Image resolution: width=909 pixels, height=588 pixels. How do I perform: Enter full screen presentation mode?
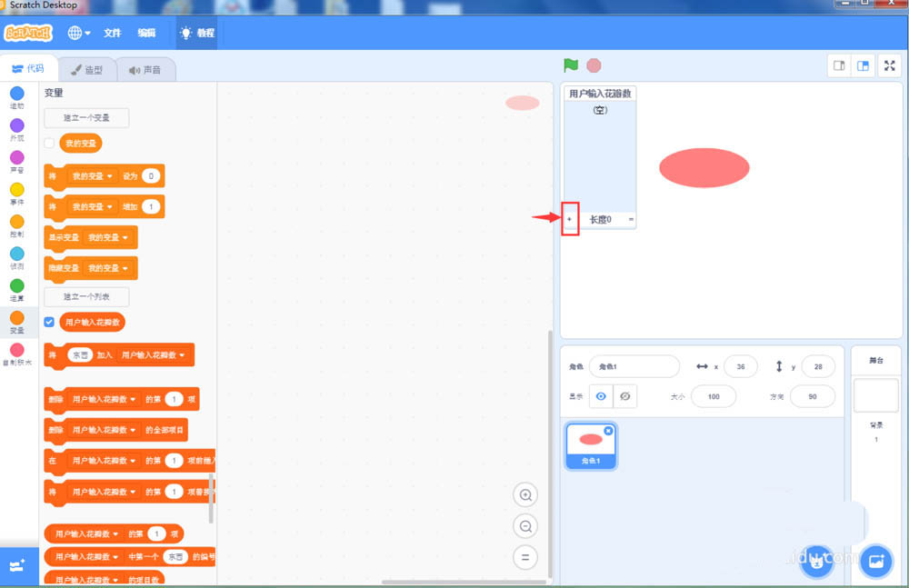889,65
